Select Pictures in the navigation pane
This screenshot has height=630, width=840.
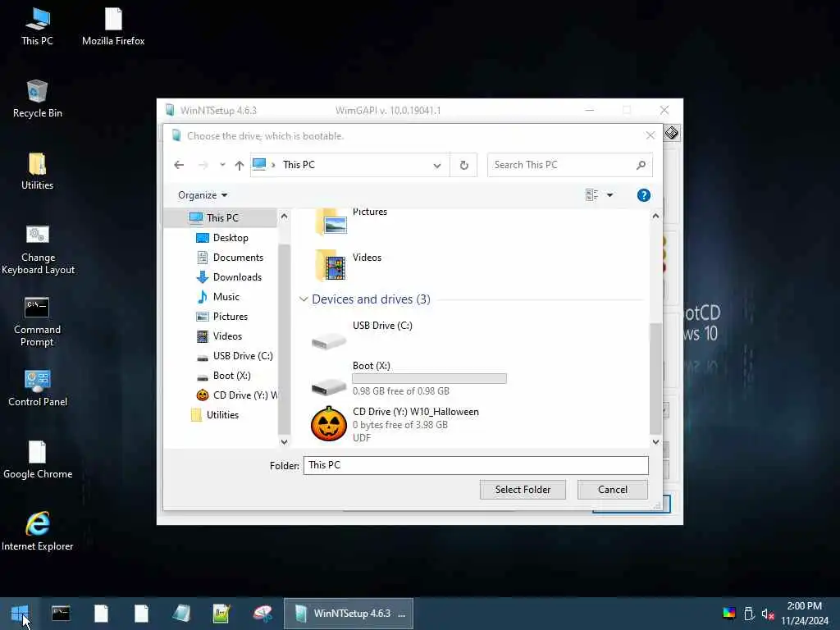point(231,316)
